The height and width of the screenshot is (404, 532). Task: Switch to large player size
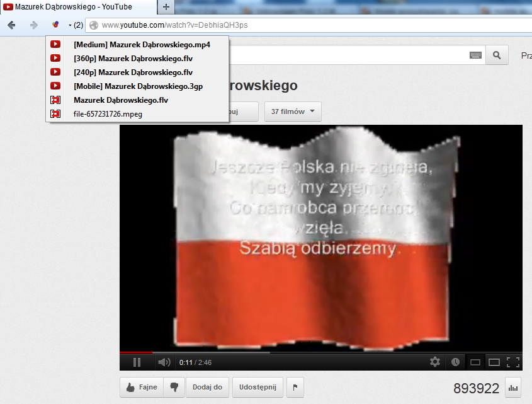[x=494, y=362]
